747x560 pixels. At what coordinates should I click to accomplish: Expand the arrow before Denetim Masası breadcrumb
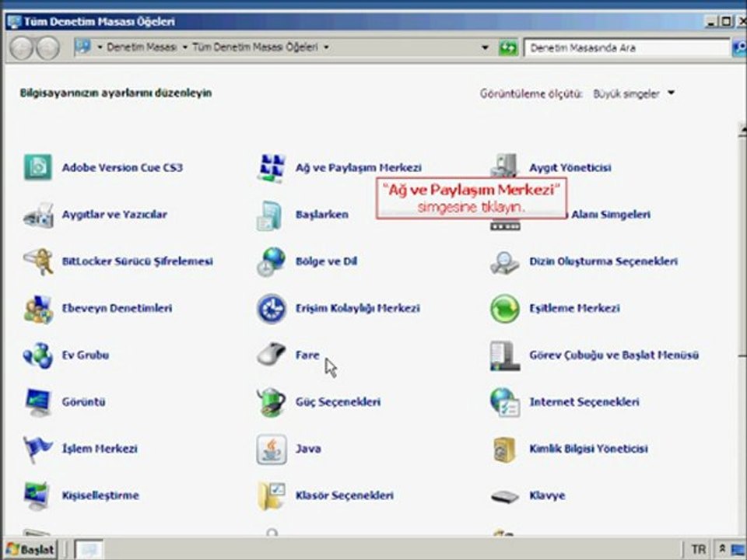click(100, 47)
